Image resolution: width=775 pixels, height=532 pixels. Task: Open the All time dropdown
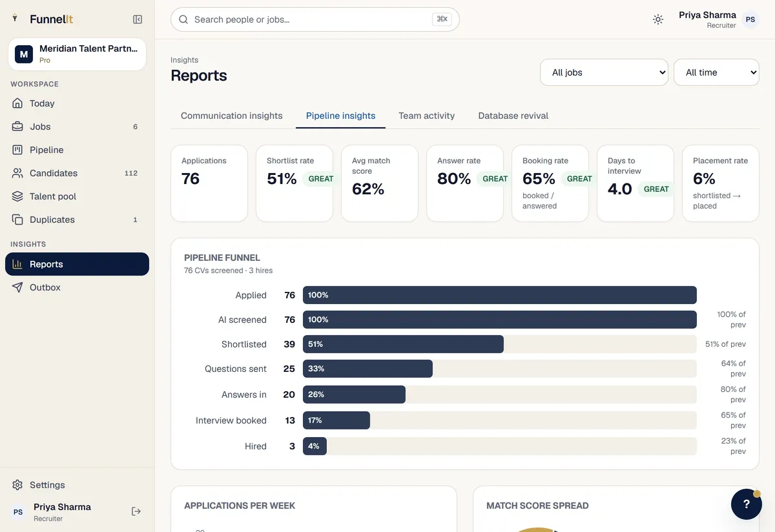tap(716, 72)
